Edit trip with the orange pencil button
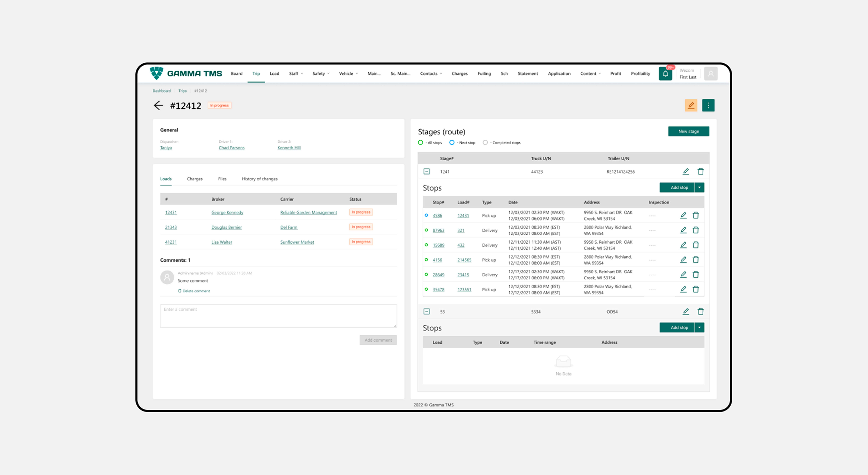This screenshot has width=868, height=475. point(691,105)
